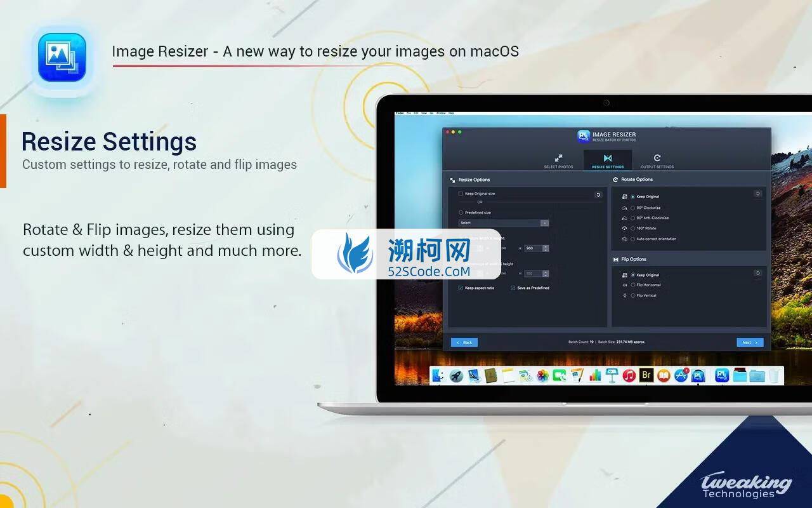Uncheck Keep aspect ratio
The width and height of the screenshot is (812, 508).
coord(461,288)
